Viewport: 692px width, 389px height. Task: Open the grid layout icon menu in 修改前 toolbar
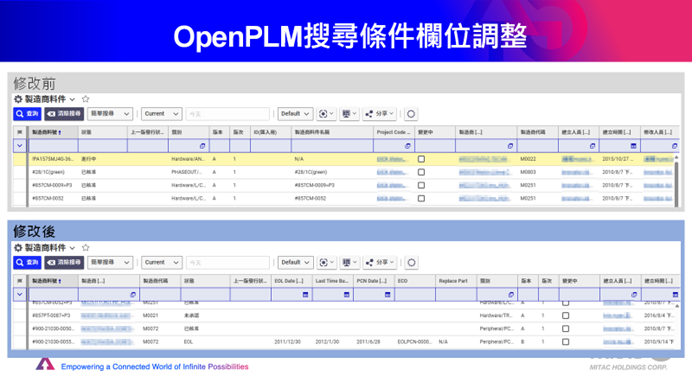pos(349,114)
